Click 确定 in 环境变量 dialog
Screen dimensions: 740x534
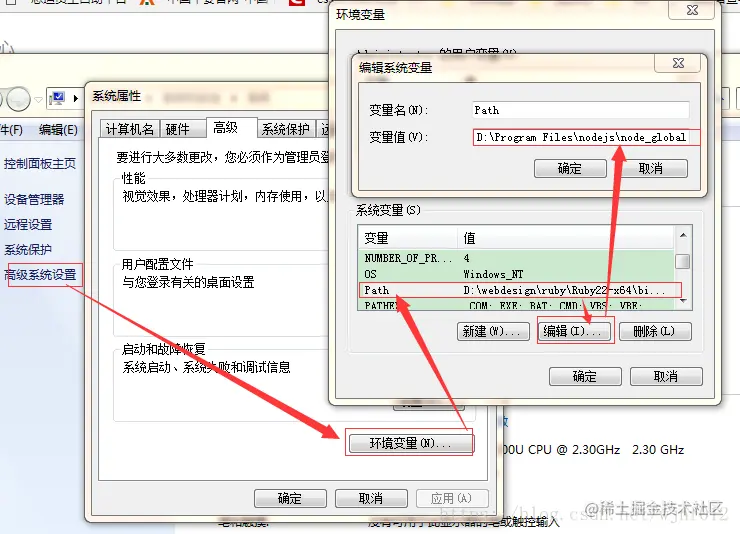tap(585, 376)
